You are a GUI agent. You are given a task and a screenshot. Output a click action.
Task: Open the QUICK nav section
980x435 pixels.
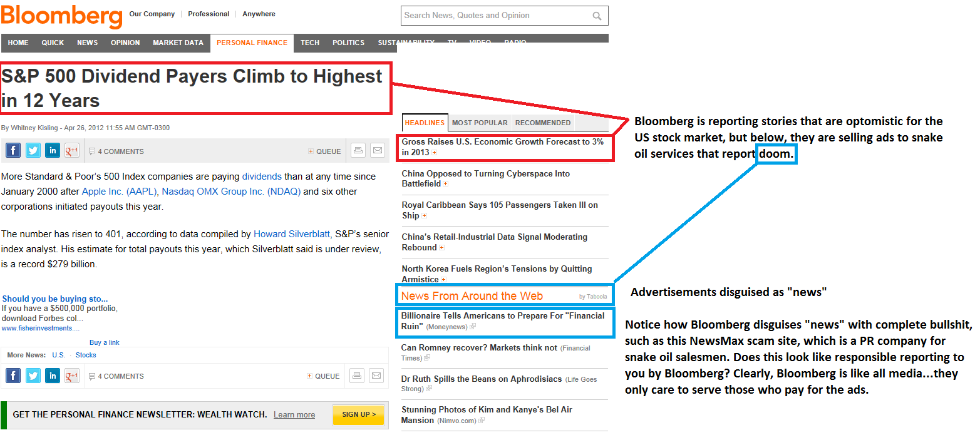[53, 43]
